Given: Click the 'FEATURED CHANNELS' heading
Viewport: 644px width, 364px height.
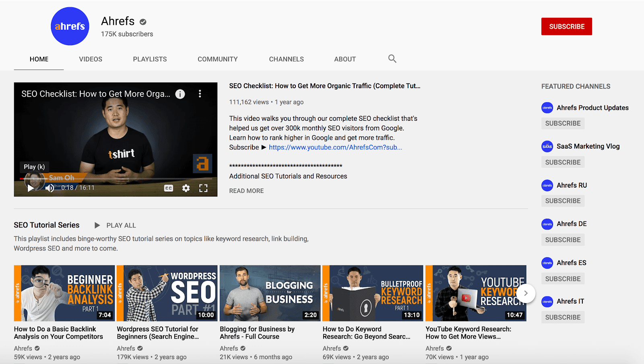Looking at the screenshot, I should 576,87.
